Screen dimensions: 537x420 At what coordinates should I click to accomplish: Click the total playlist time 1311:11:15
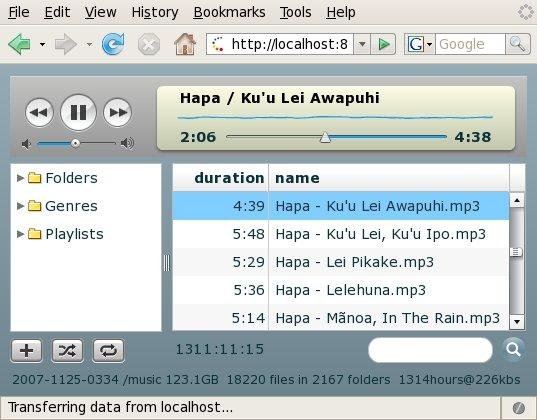click(x=220, y=349)
